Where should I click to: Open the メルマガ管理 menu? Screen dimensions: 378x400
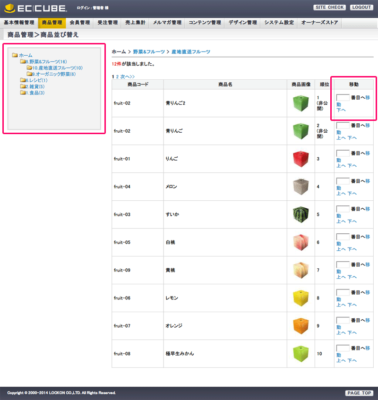coord(167,23)
